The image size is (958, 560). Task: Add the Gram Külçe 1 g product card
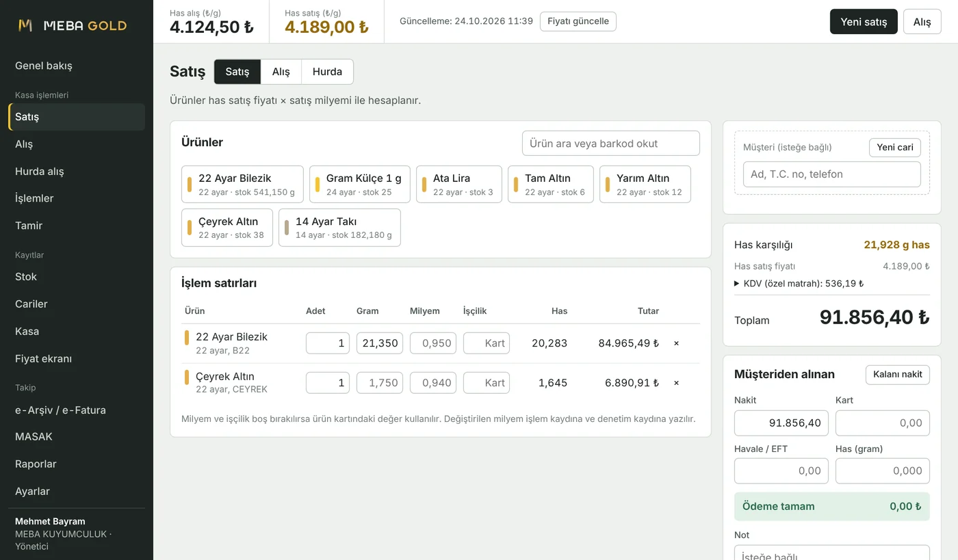point(360,185)
